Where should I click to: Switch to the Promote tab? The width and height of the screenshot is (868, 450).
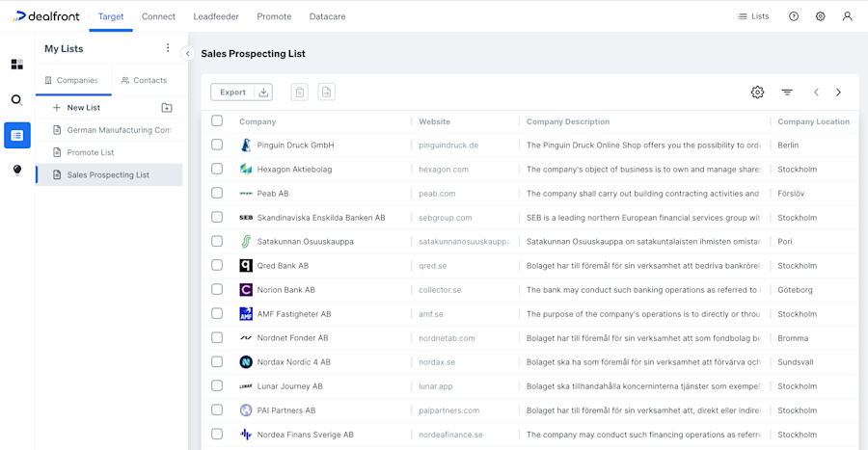click(274, 16)
